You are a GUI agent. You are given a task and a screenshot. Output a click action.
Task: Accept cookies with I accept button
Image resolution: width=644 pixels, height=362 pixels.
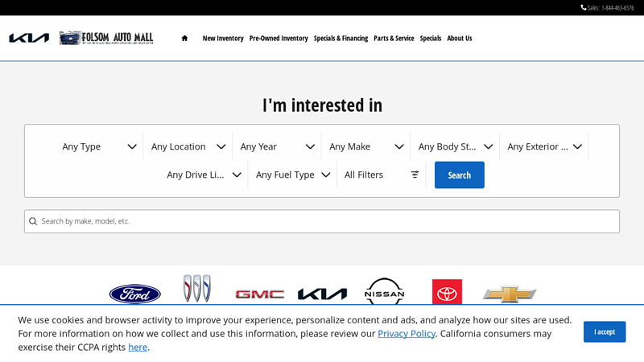[x=605, y=331]
